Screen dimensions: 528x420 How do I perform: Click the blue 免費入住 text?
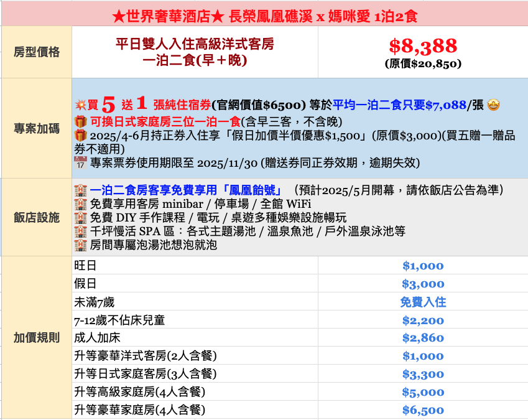click(423, 302)
